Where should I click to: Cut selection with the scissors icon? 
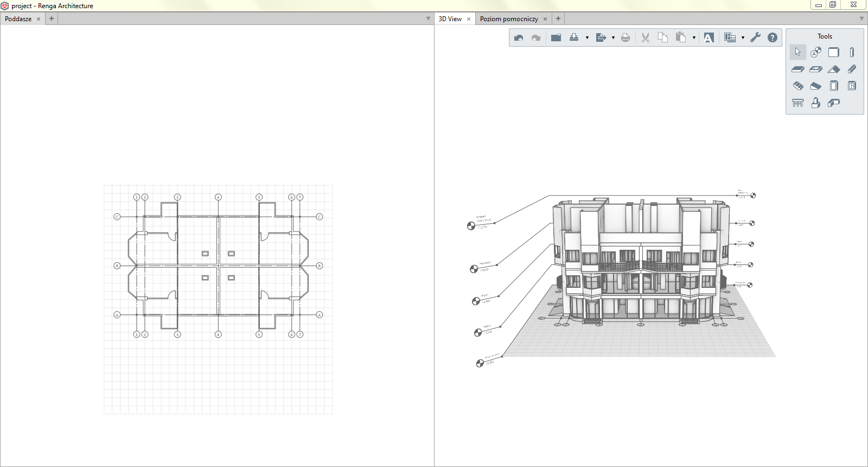(x=646, y=37)
